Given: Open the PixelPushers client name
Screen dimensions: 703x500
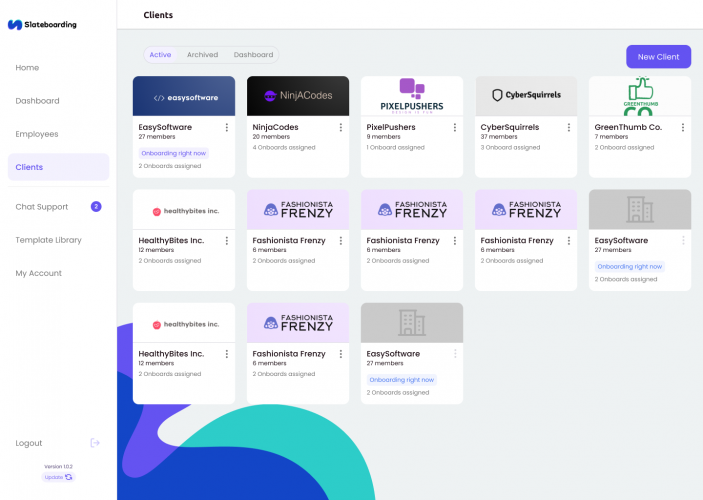Looking at the screenshot, I should 391,127.
